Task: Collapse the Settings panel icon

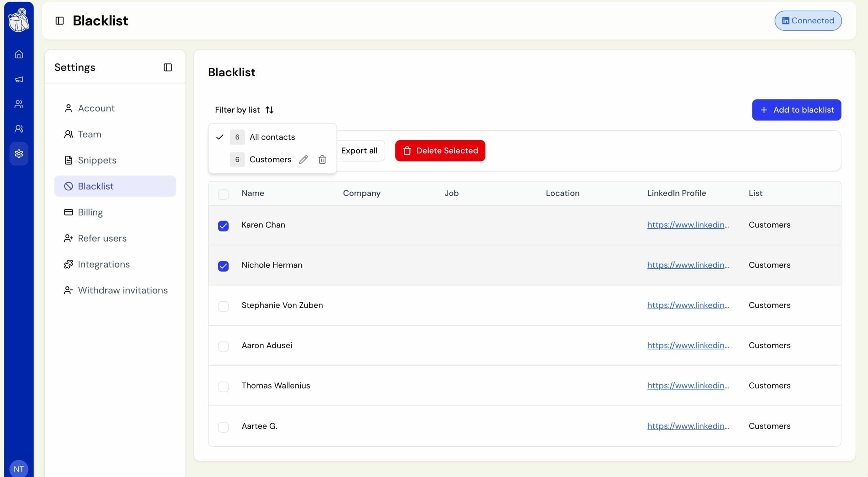Action: 167,68
